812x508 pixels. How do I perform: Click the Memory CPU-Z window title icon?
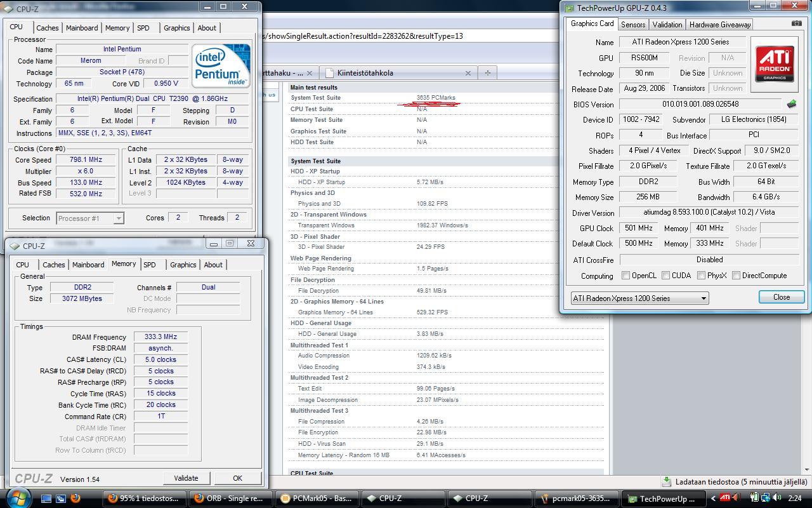(14, 246)
